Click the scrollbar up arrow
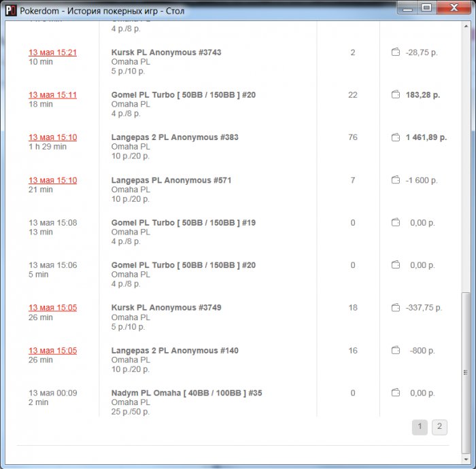The image size is (476, 469). pyautogui.click(x=466, y=27)
